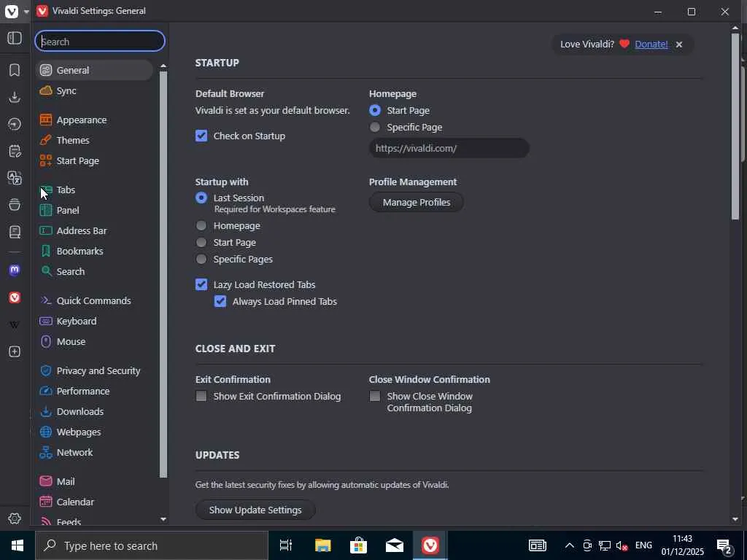The width and height of the screenshot is (747, 560).
Task: Open the Mastodon web panel
Action: (x=15, y=271)
